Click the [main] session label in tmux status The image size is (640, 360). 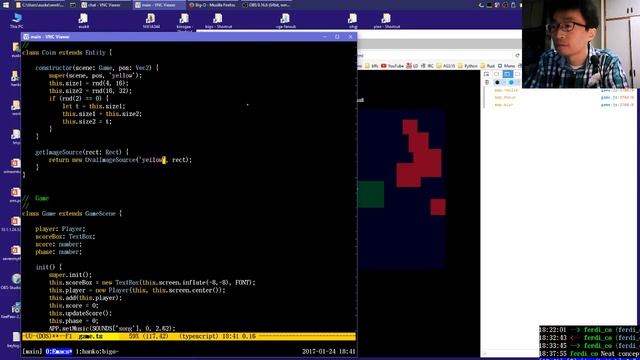click(x=32, y=351)
